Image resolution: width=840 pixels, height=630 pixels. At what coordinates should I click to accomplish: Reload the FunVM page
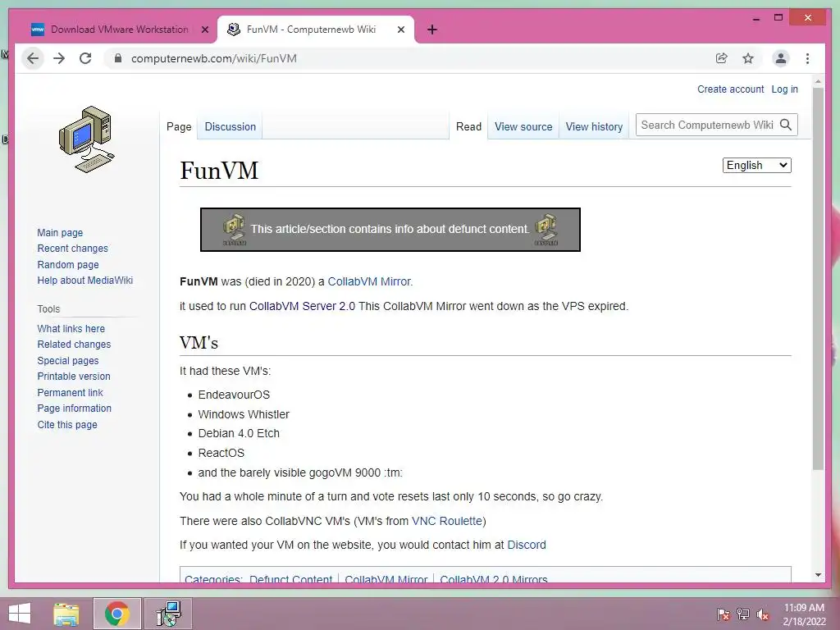(85, 58)
